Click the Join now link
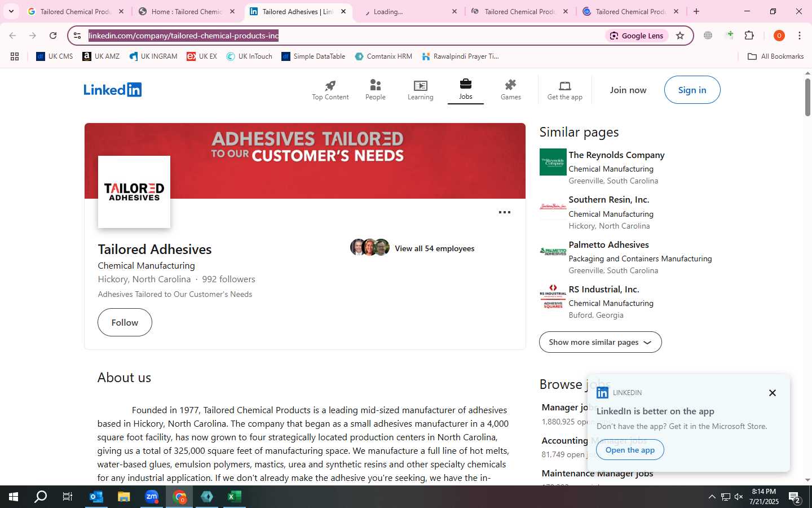 pos(628,90)
